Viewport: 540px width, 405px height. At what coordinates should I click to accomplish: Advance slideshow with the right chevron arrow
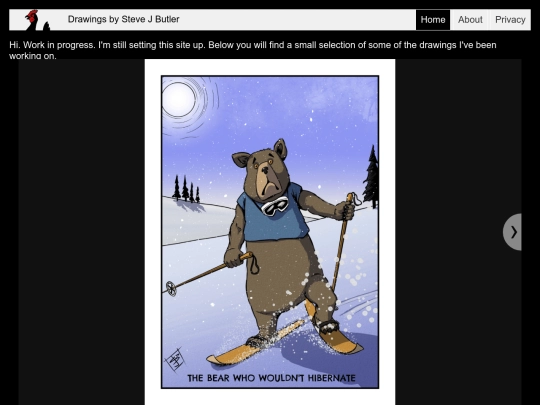tap(513, 232)
